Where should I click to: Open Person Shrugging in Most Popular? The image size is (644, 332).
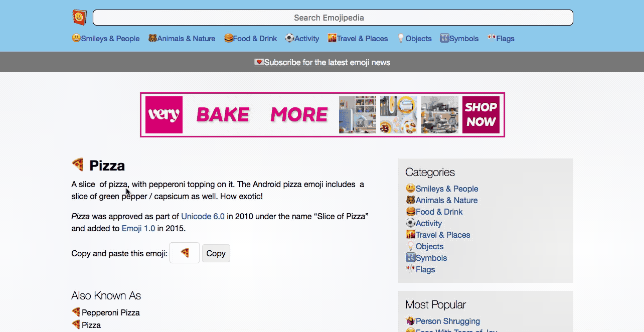coord(448,321)
